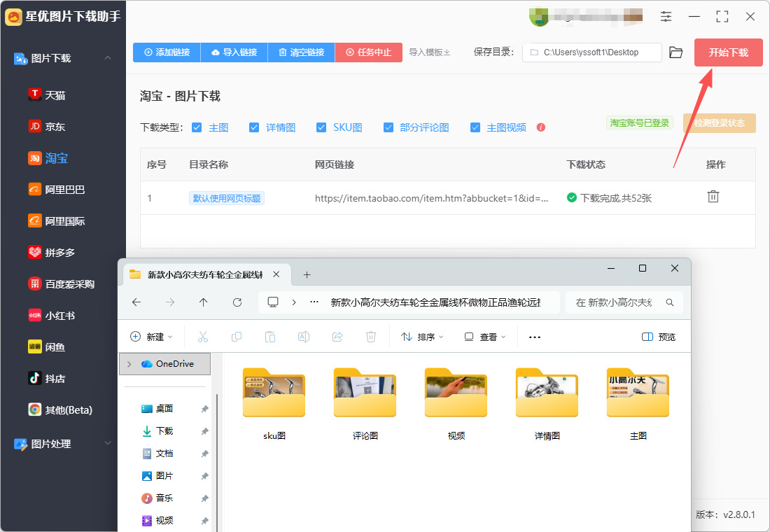Open the 新建 dropdown in Explorer

click(x=151, y=337)
